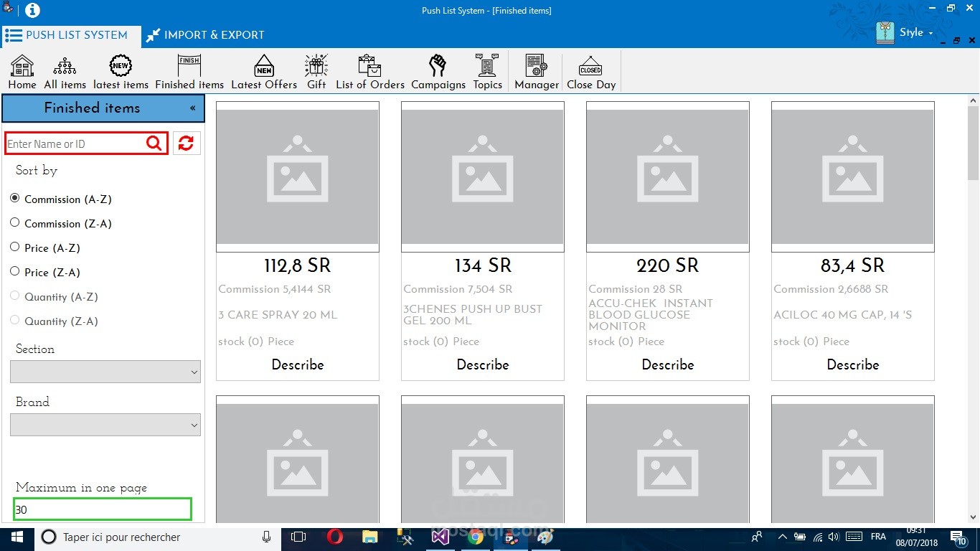Click the red refresh button
The width and height of the screenshot is (980, 551).
tap(187, 143)
